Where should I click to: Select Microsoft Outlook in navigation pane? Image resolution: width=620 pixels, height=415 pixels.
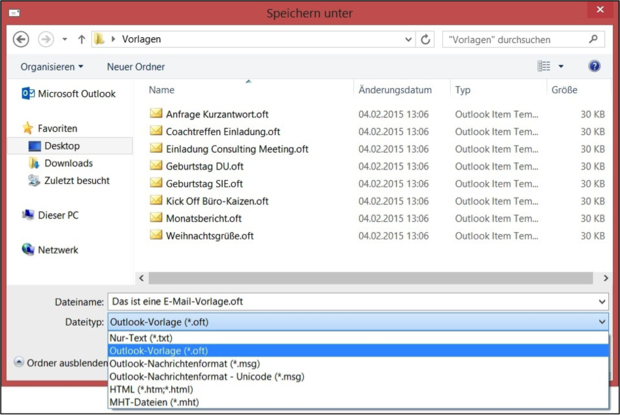(x=69, y=94)
